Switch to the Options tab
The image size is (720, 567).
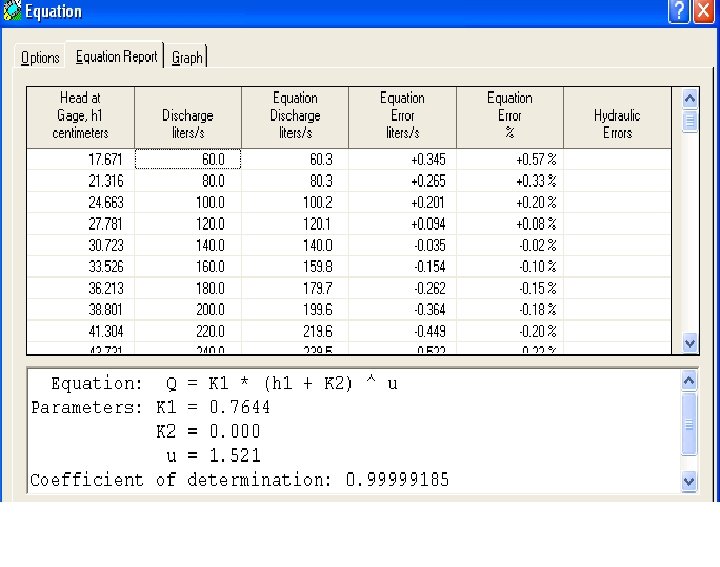point(40,57)
